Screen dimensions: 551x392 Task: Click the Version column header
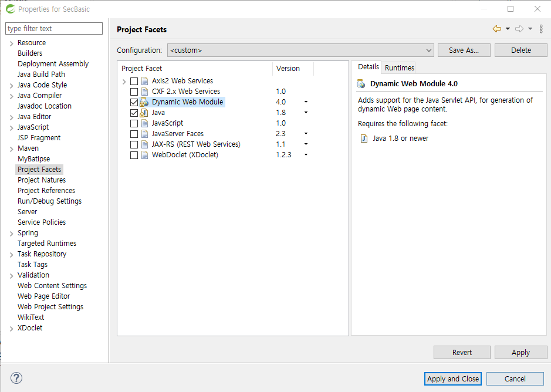click(293, 69)
